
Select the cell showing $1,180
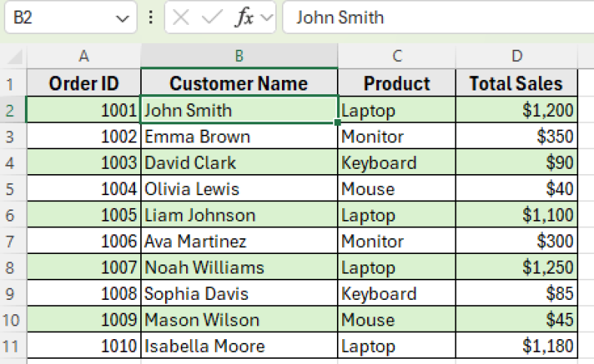tap(516, 345)
